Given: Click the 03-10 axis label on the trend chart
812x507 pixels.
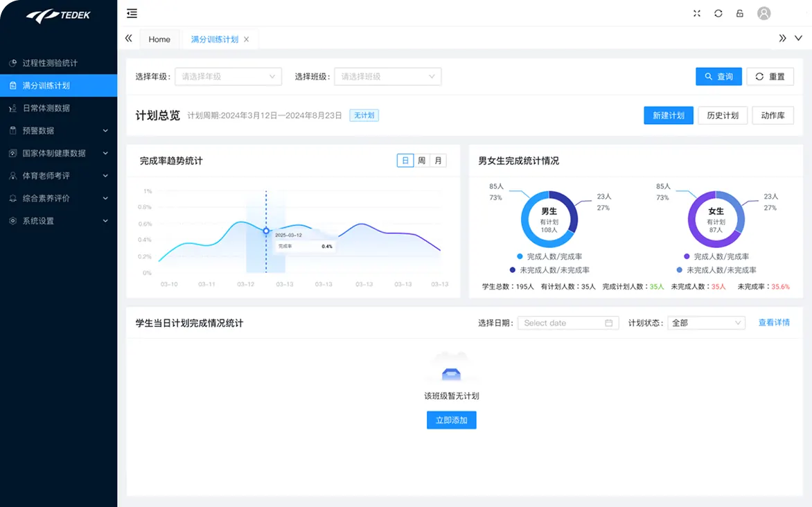Looking at the screenshot, I should (169, 284).
